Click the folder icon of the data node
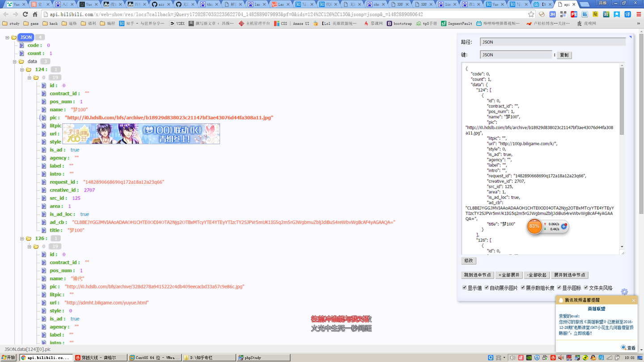Image resolution: width=644 pixels, height=362 pixels. (x=21, y=61)
